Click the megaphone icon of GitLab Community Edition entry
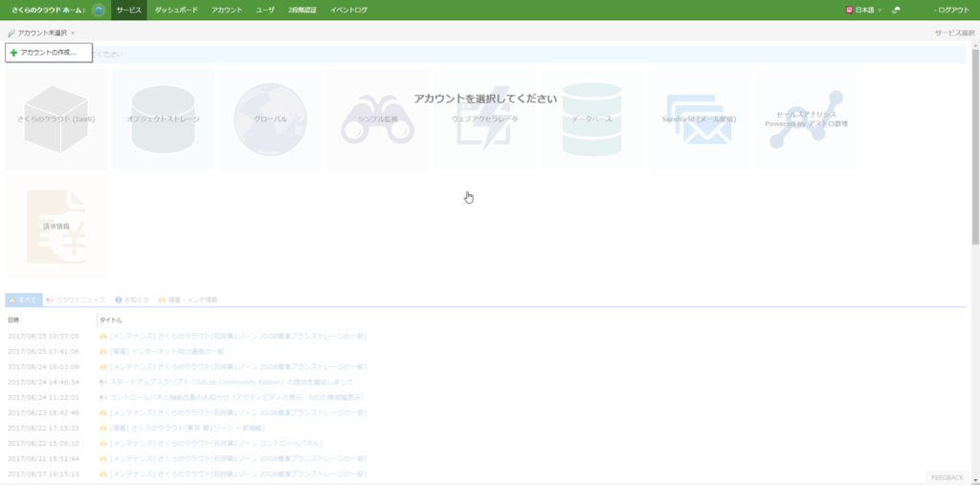 coord(103,382)
